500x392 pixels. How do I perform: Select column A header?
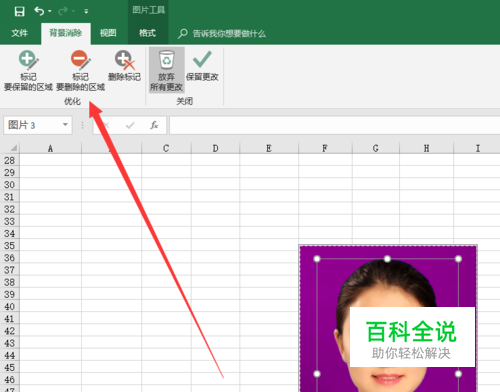pyautogui.click(x=50, y=148)
